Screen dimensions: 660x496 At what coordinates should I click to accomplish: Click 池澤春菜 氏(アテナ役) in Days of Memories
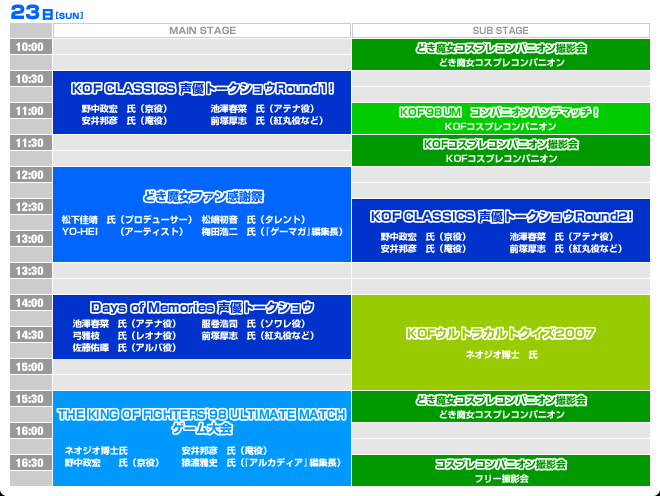(x=124, y=324)
